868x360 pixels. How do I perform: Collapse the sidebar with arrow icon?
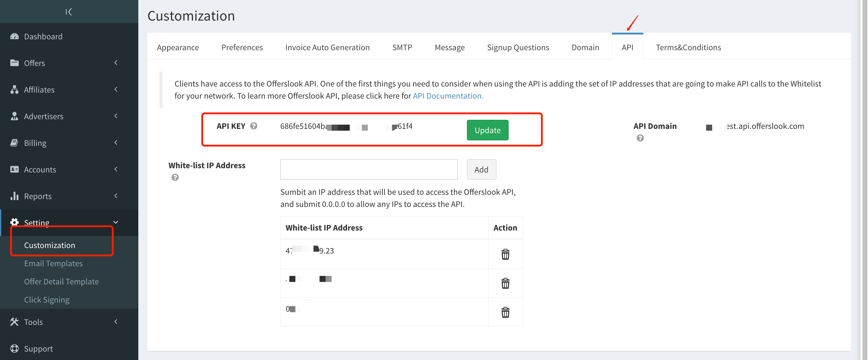tap(68, 12)
